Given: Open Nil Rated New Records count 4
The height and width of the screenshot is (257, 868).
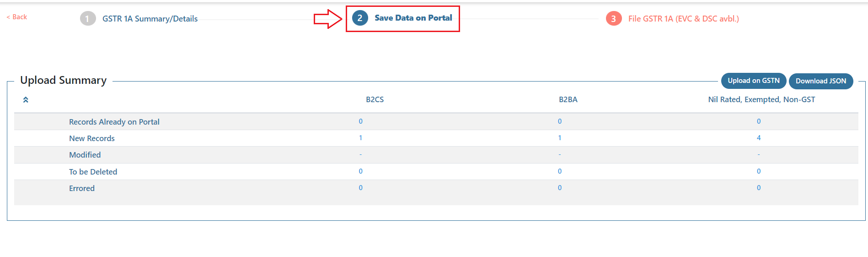Looking at the screenshot, I should [x=759, y=138].
